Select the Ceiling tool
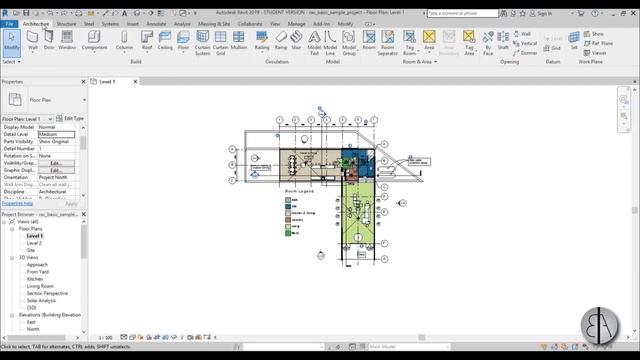The image size is (640, 360). click(165, 41)
